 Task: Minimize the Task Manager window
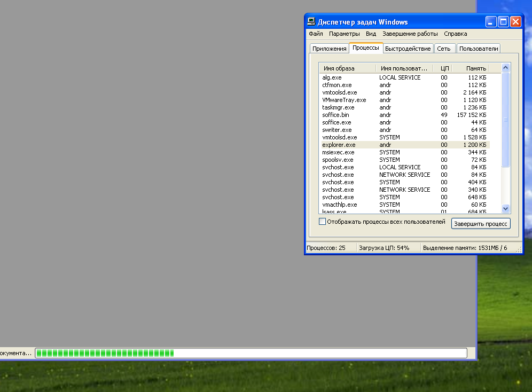[491, 22]
